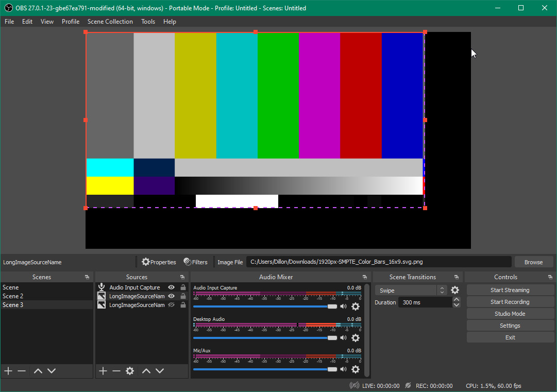Viewport: 557px width, 392px height.
Task: Show the hidden LongImageSourceNam source
Action: [x=171, y=304]
